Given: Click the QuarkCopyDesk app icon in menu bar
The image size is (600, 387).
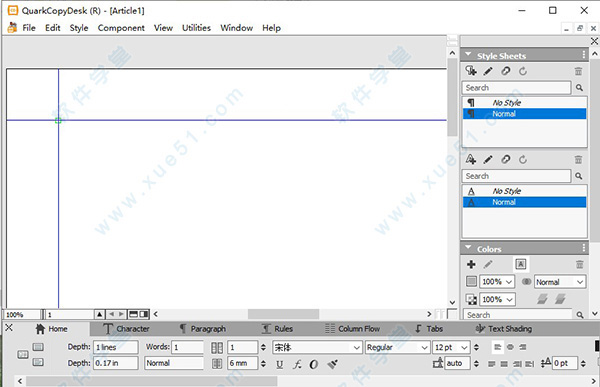Looking at the screenshot, I should (x=12, y=28).
